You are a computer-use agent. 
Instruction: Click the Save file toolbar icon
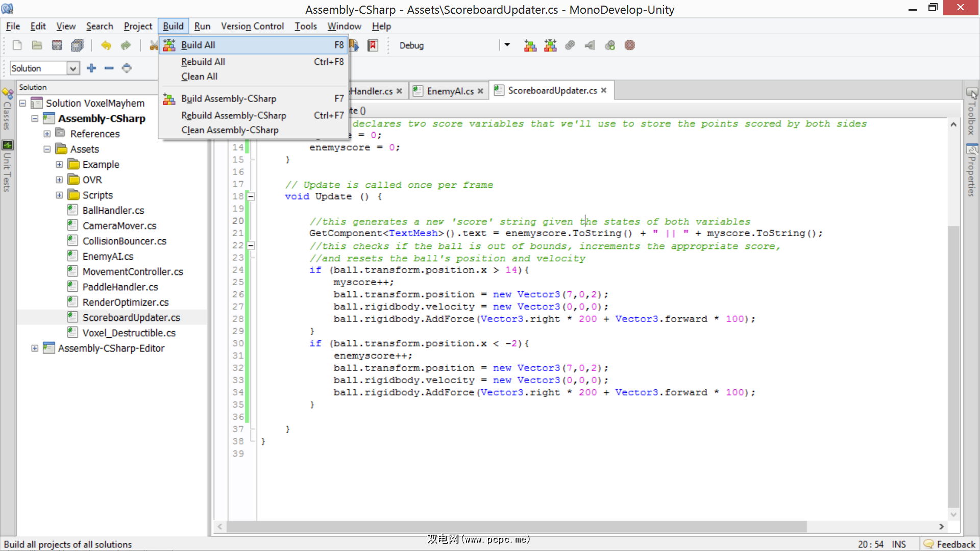point(57,45)
